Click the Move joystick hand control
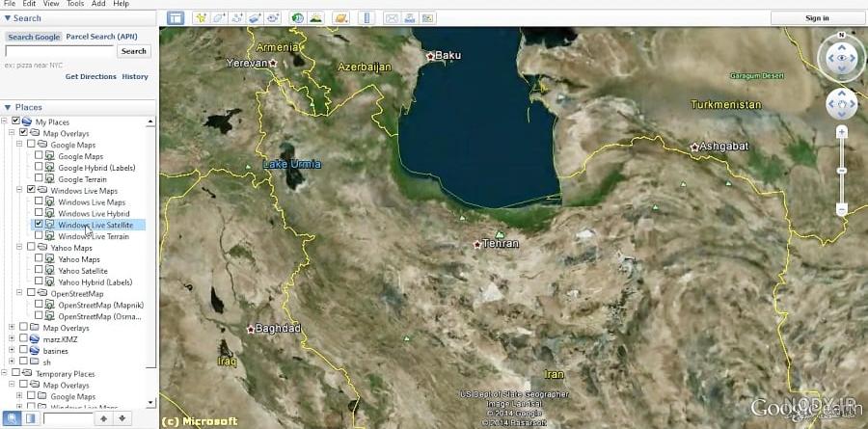Viewport: 868px width, 429px height. pos(841,104)
